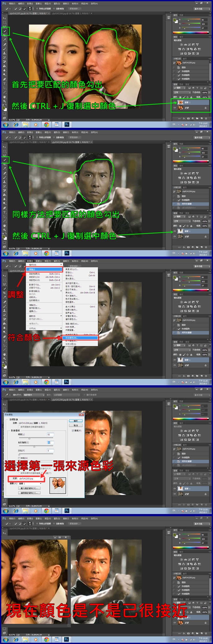Select the Eraser tool beside the open 影像 menu
The width and height of the screenshot is (213, 644).
(x=4, y=319)
